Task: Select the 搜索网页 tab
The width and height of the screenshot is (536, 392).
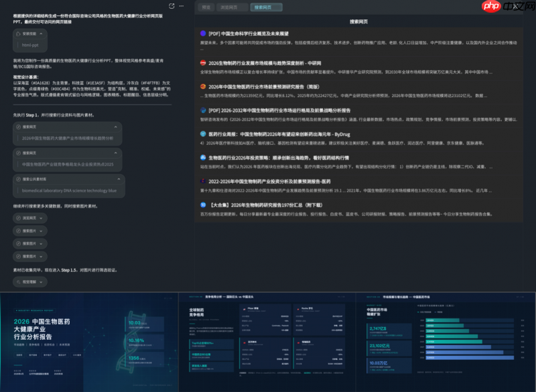Action: (x=266, y=7)
